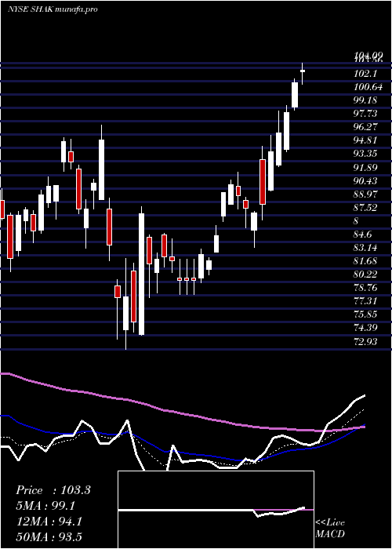
Task: Click the 91.89 price axis label
Action: pyautogui.click(x=365, y=167)
